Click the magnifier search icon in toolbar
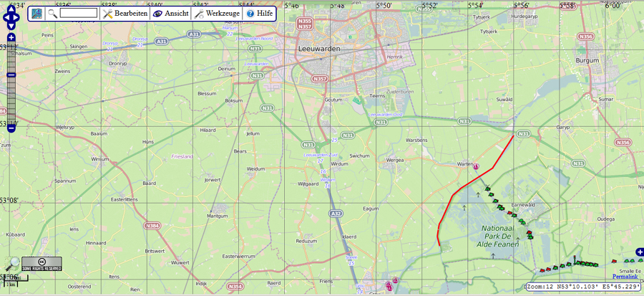The image size is (644, 296). tap(52, 13)
